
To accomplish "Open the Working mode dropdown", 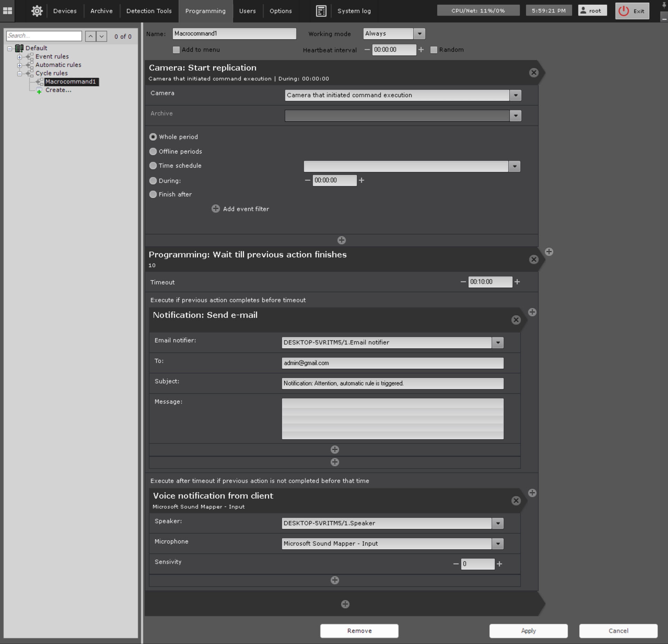I will [x=419, y=34].
